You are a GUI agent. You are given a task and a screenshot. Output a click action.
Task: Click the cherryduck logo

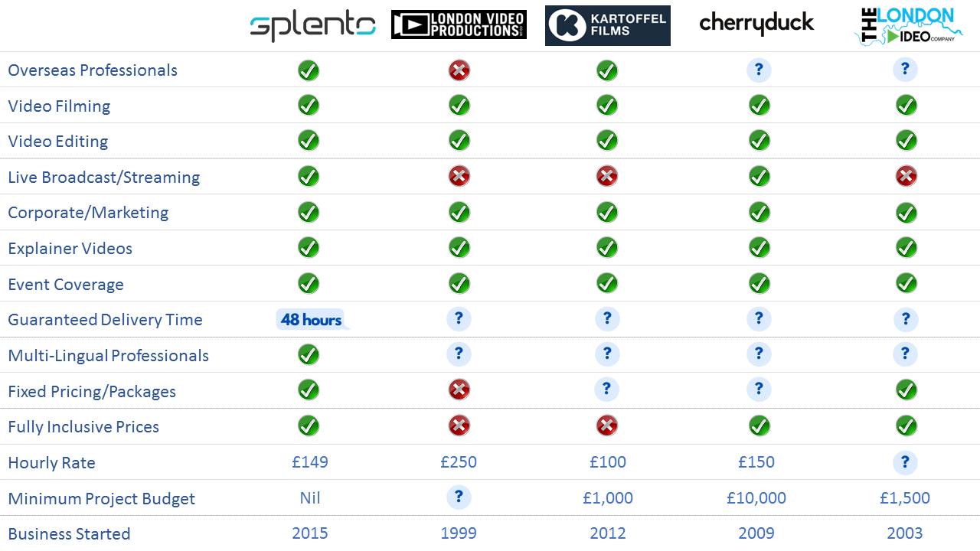tap(756, 24)
